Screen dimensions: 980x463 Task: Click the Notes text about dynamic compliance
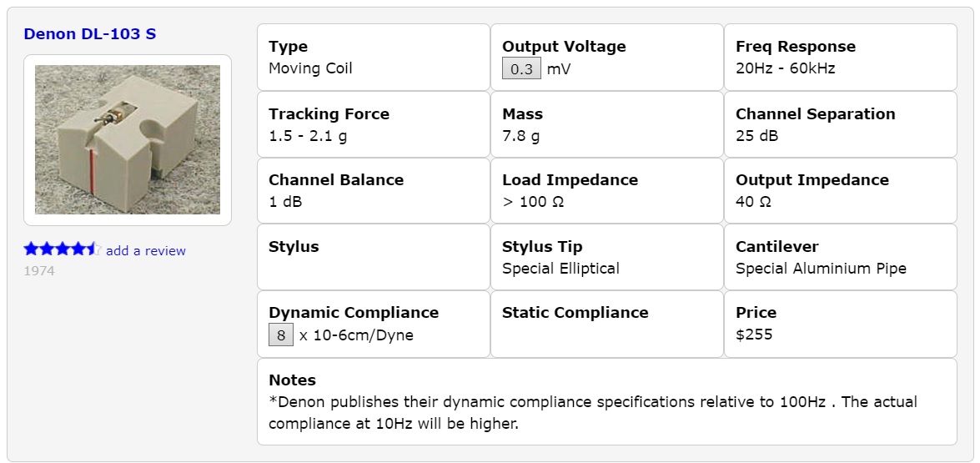(592, 412)
